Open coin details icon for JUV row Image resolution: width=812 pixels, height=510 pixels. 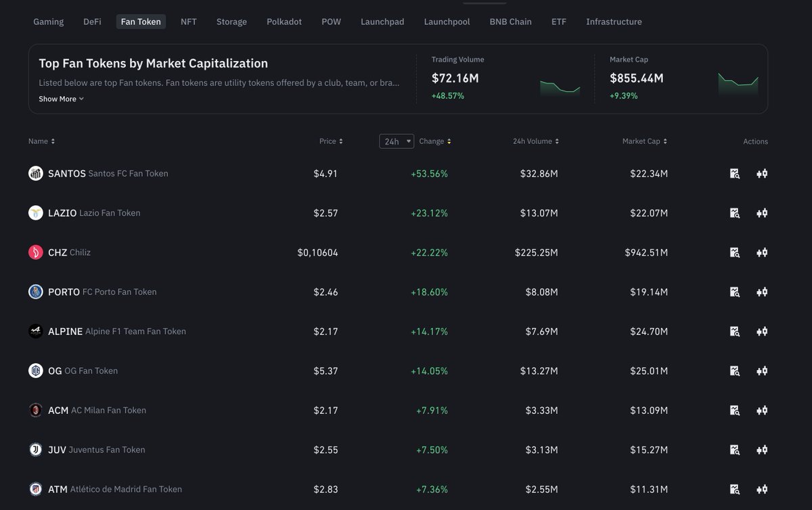tap(735, 450)
